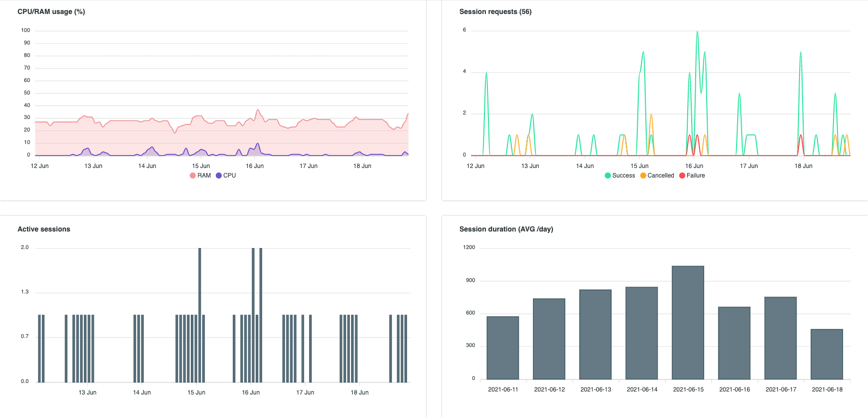868x418 pixels.
Task: Click the 2021-06-16 session duration bar
Action: (x=734, y=343)
